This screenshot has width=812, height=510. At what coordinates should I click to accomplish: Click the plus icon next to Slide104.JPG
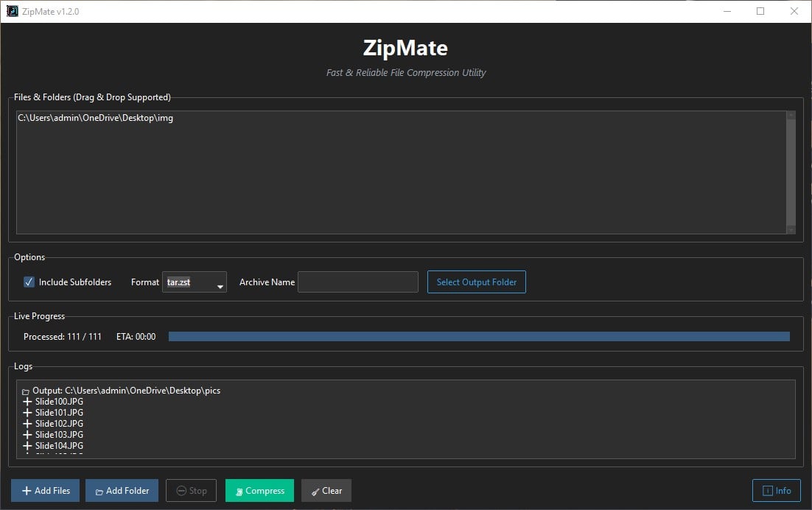point(27,445)
